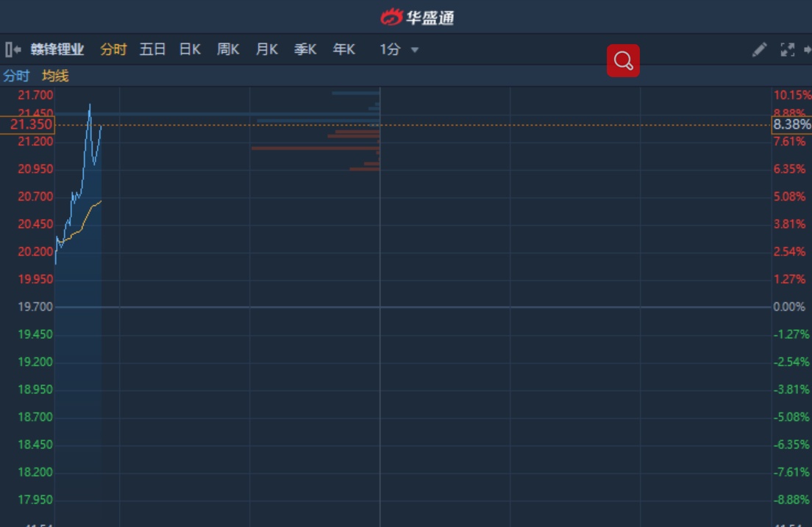Click the 20.950 price axis label

tap(35, 169)
